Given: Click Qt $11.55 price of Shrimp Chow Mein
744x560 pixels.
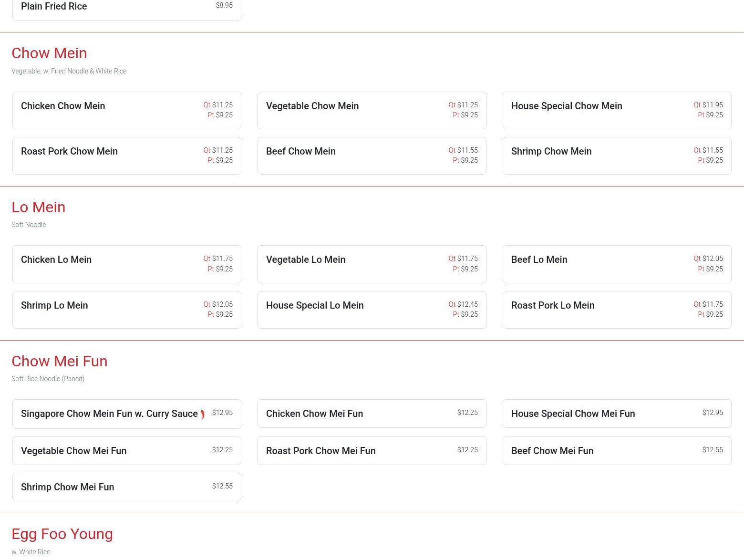Looking at the screenshot, I should (x=708, y=150).
